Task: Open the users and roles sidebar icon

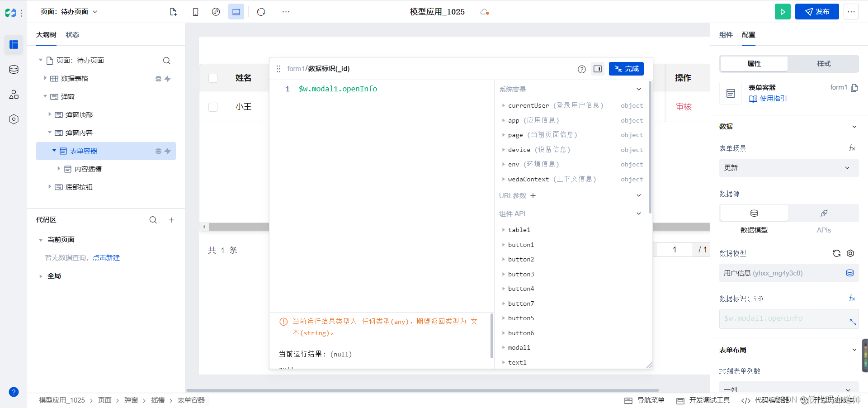Action: pos(14,94)
